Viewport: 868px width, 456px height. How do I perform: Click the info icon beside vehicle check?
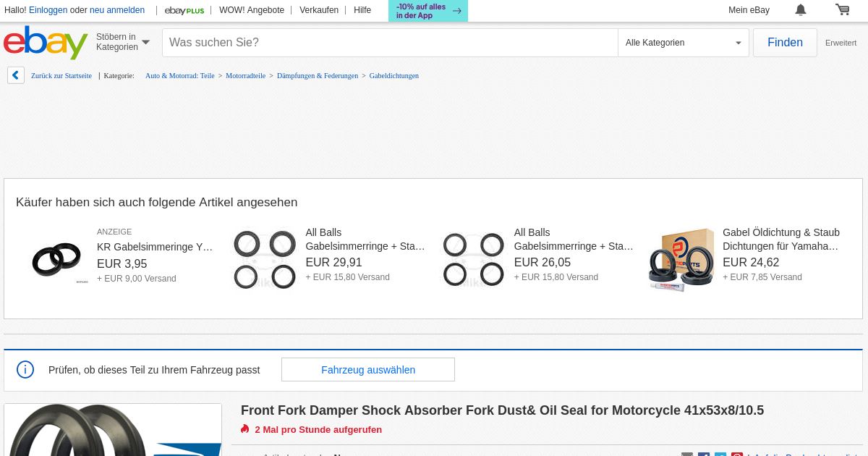25,370
